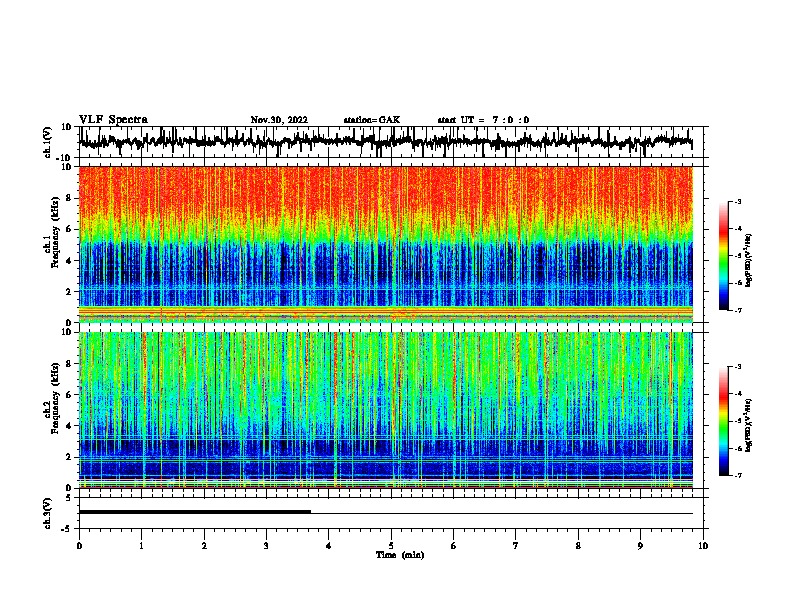Select the date 'Nov.30, 2022' in the header
The width and height of the screenshot is (792, 612).
[279, 120]
